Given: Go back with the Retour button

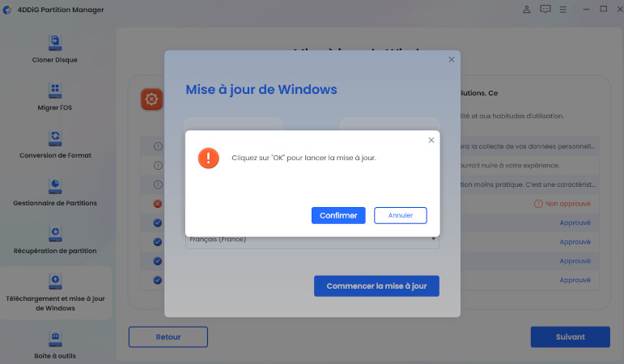Looking at the screenshot, I should 168,337.
